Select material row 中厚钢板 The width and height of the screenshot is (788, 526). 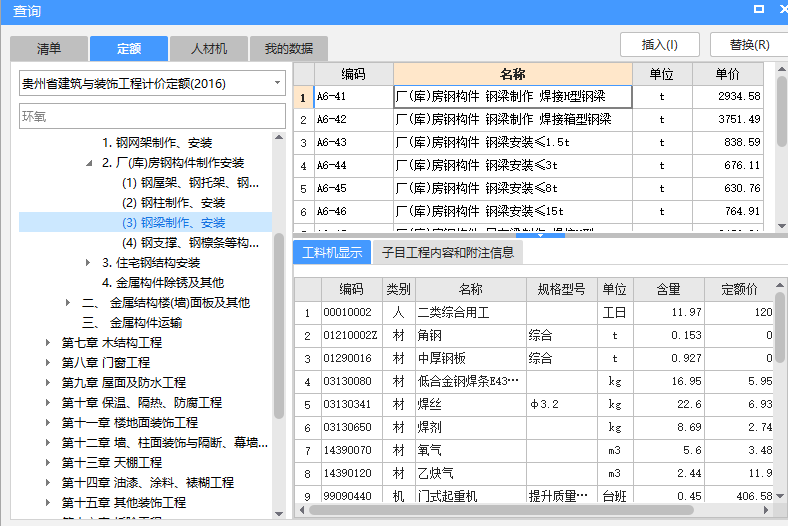pos(534,359)
